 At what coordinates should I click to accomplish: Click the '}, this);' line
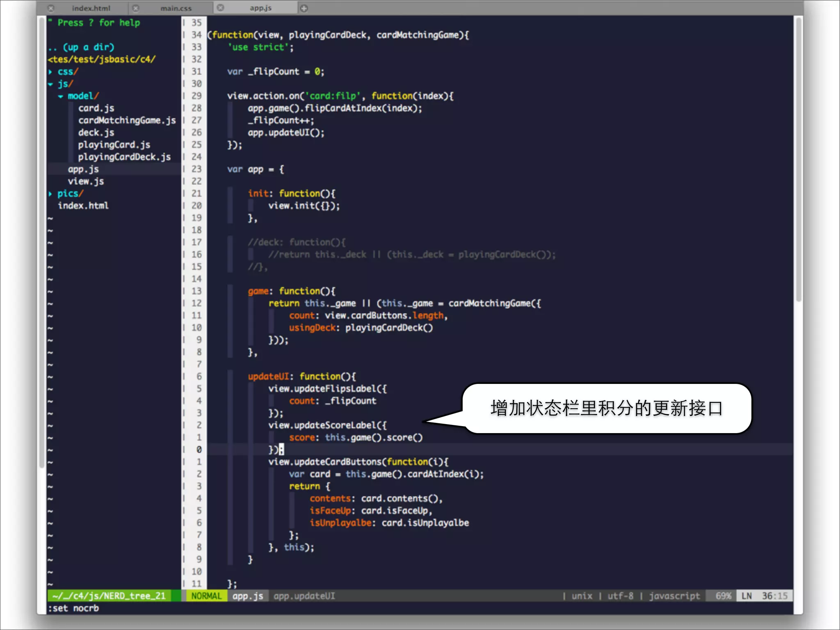[291, 547]
